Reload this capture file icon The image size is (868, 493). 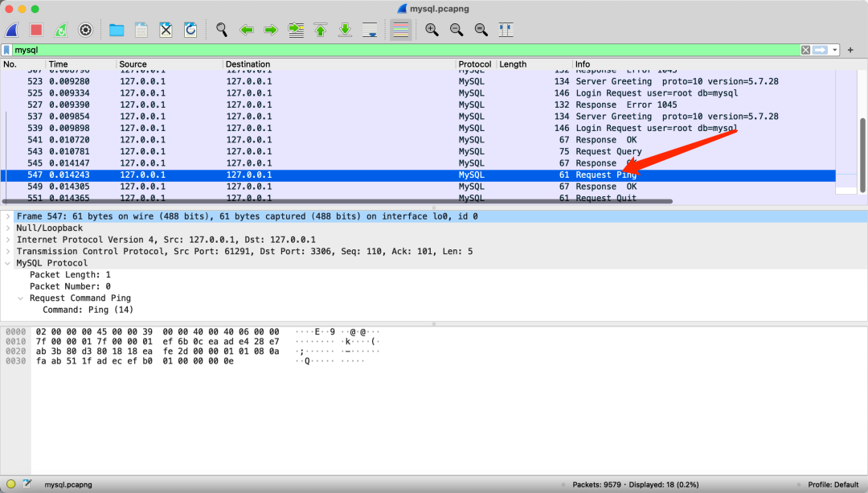tap(190, 30)
